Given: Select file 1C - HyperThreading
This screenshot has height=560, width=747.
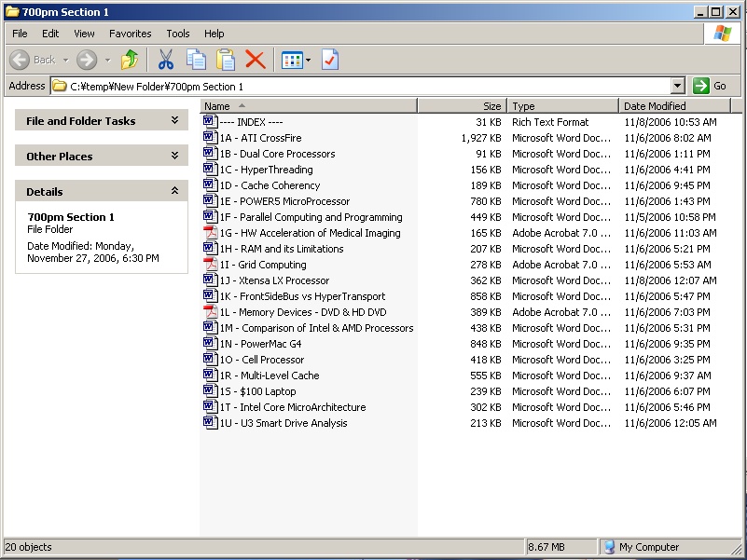Looking at the screenshot, I should [266, 170].
